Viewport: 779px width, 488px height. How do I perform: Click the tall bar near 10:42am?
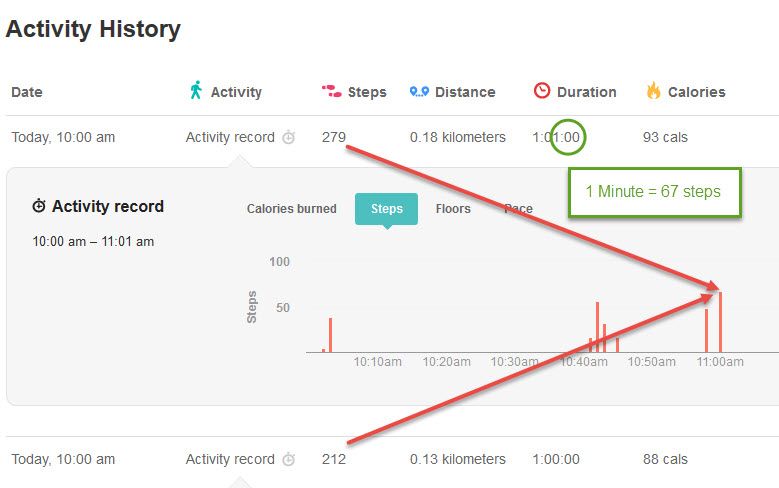(597, 327)
